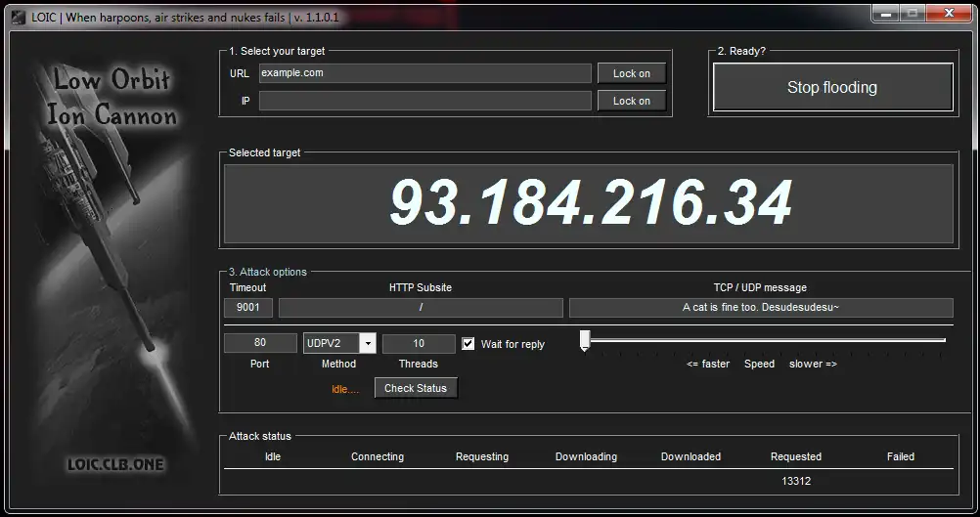Click the Connecting column header
Image resolution: width=980 pixels, height=517 pixels.
tap(378, 456)
